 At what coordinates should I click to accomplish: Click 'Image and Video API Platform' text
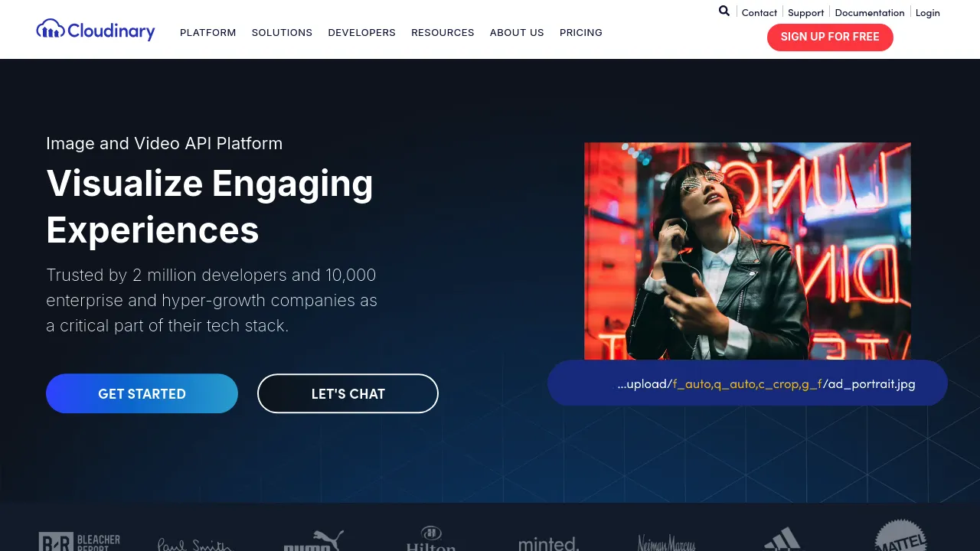tap(165, 143)
